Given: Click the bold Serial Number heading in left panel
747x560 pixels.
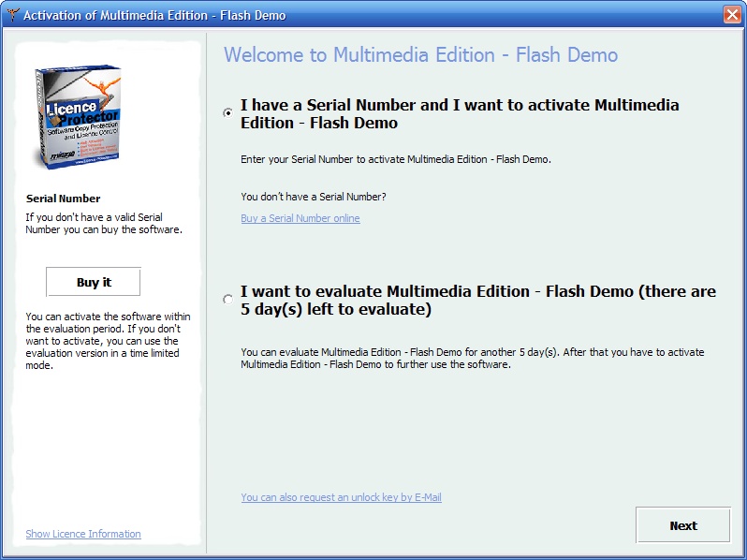Looking at the screenshot, I should 63,199.
